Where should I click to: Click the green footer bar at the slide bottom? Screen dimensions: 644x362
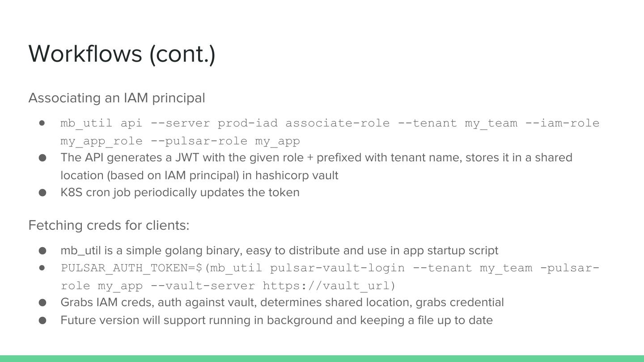pyautogui.click(x=322, y=358)
